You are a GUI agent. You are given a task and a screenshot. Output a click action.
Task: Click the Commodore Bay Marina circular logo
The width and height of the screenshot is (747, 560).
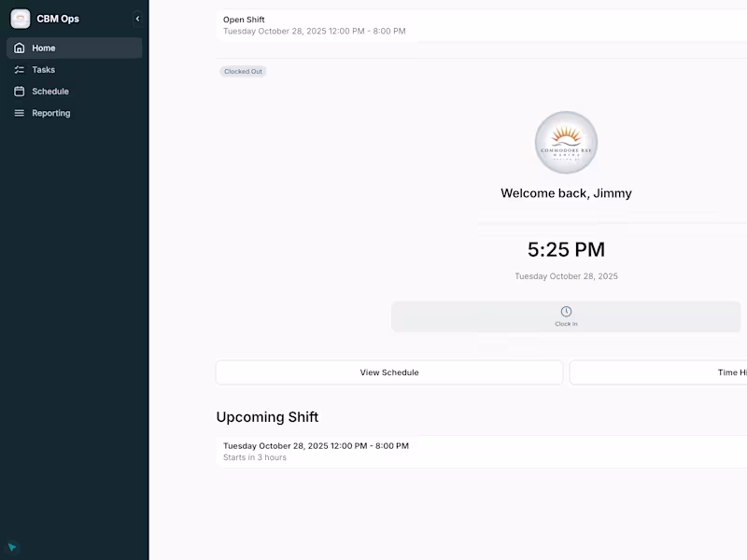click(x=565, y=142)
